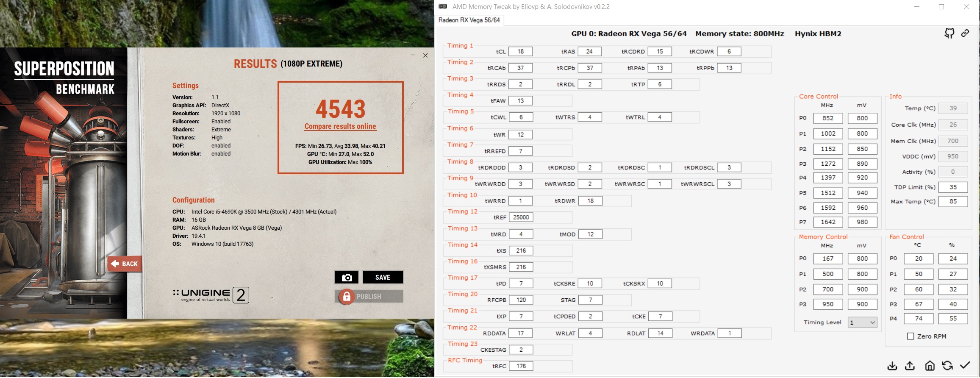Edit Core Control P7 mV field
This screenshot has height=378, width=980.
pyautogui.click(x=862, y=222)
